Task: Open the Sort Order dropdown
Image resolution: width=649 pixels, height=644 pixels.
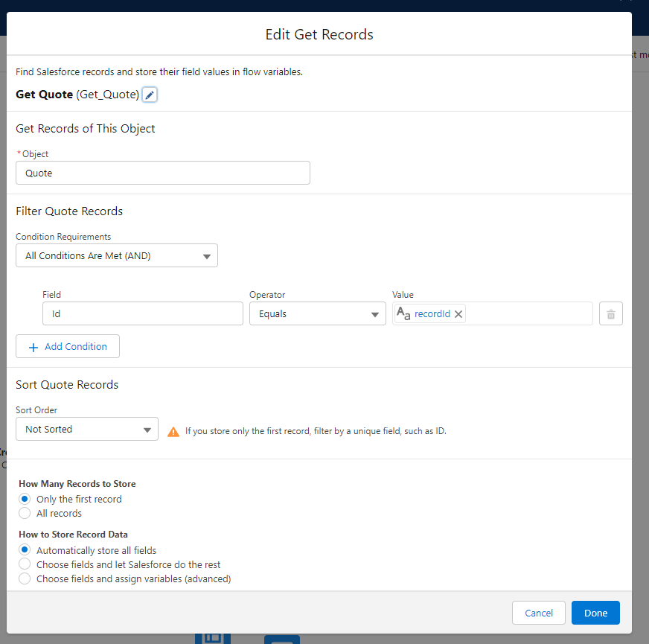Action: [87, 430]
